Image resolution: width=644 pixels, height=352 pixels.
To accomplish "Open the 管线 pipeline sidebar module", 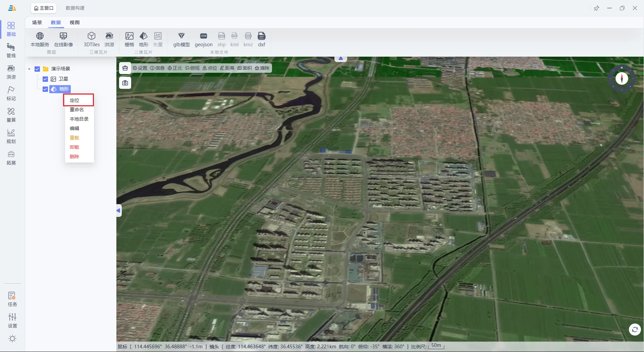I will [11, 51].
